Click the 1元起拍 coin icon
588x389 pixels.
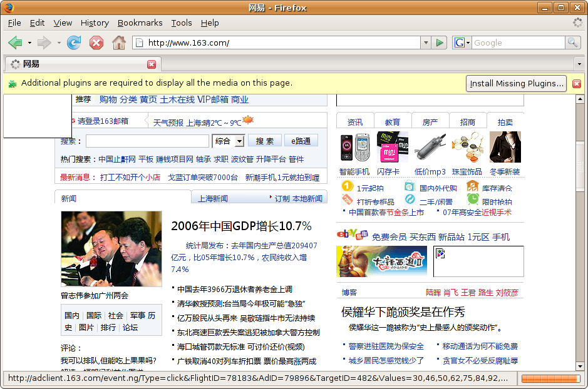[x=348, y=186]
